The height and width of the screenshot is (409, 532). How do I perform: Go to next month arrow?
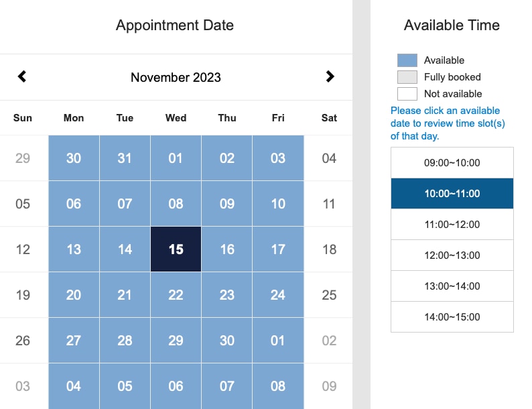pos(330,76)
